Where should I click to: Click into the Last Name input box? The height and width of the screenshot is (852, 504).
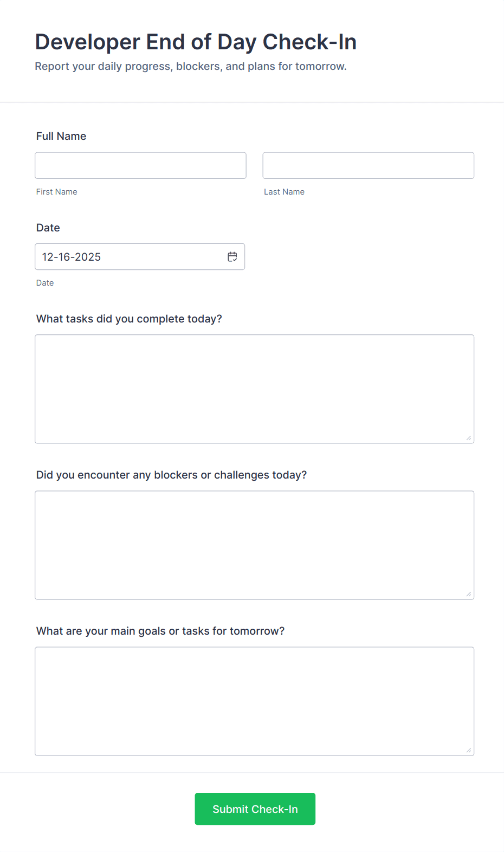pyautogui.click(x=368, y=165)
